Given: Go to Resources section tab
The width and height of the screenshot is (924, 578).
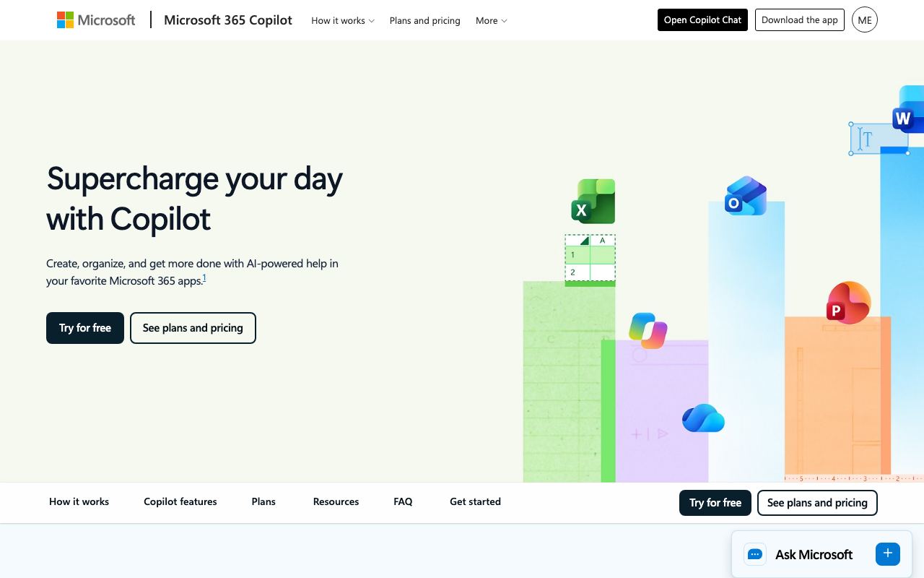Looking at the screenshot, I should (336, 501).
